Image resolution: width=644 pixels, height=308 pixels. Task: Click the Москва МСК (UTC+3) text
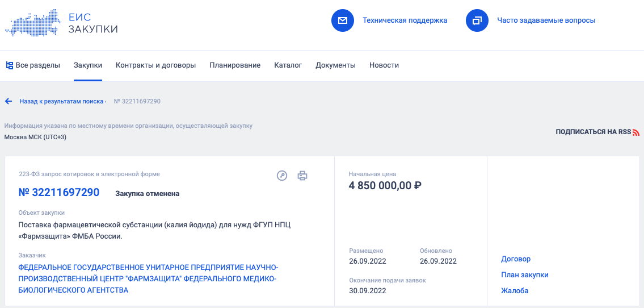click(35, 137)
